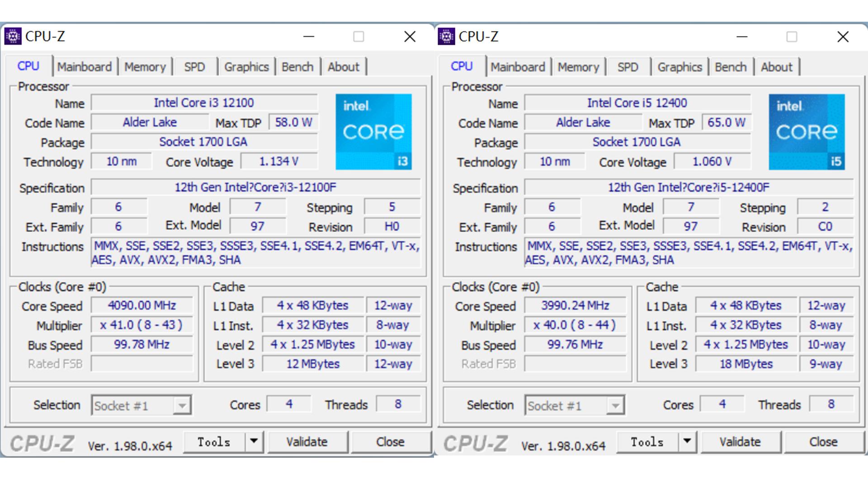Click the Intel Core i5 logo badge
The width and height of the screenshot is (868, 488).
[807, 132]
